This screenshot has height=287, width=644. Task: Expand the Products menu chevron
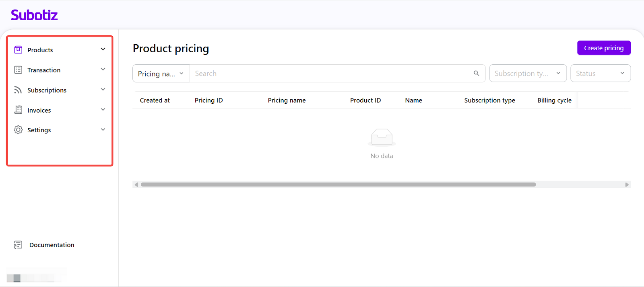tap(103, 49)
